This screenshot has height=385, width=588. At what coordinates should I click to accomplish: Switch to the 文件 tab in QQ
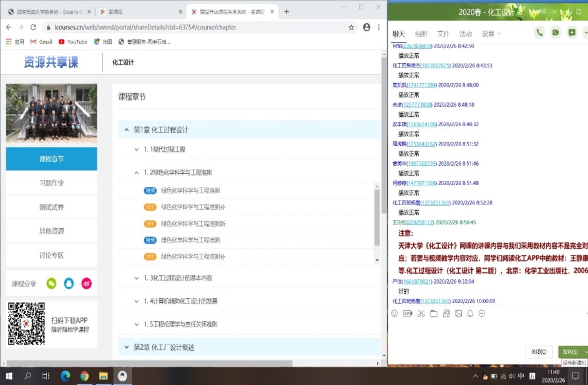tap(443, 34)
